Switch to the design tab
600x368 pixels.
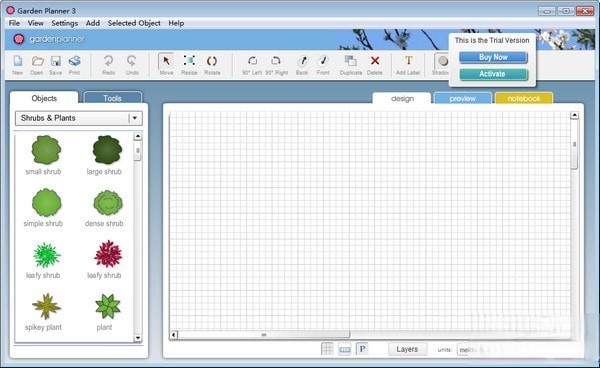(x=402, y=98)
